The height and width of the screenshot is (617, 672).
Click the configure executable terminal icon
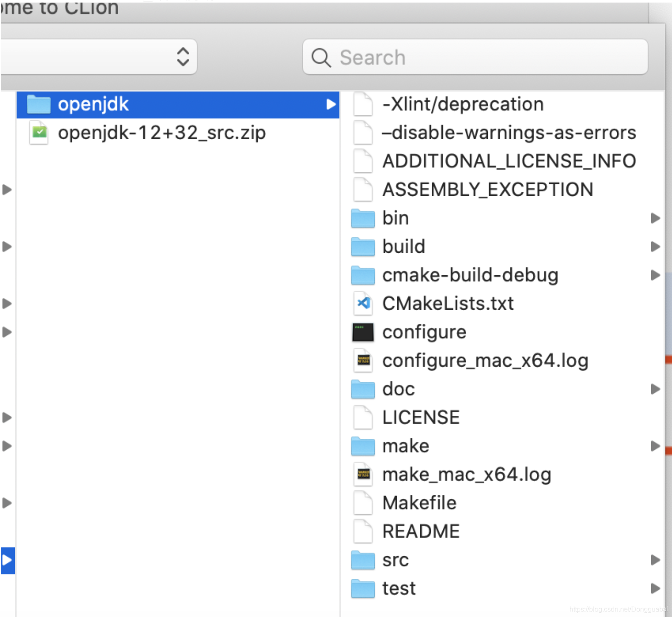click(x=363, y=332)
